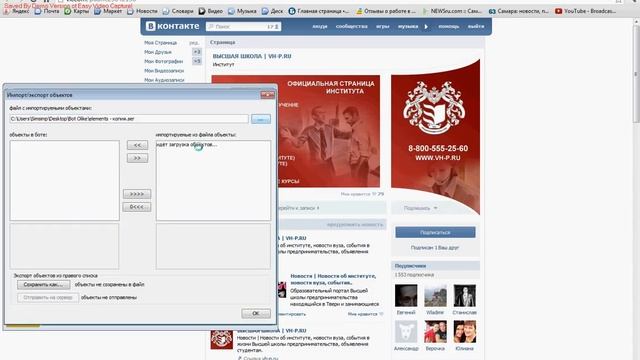Open the Маркет bookmark
This screenshot has width=640, height=360.
(x=108, y=11)
